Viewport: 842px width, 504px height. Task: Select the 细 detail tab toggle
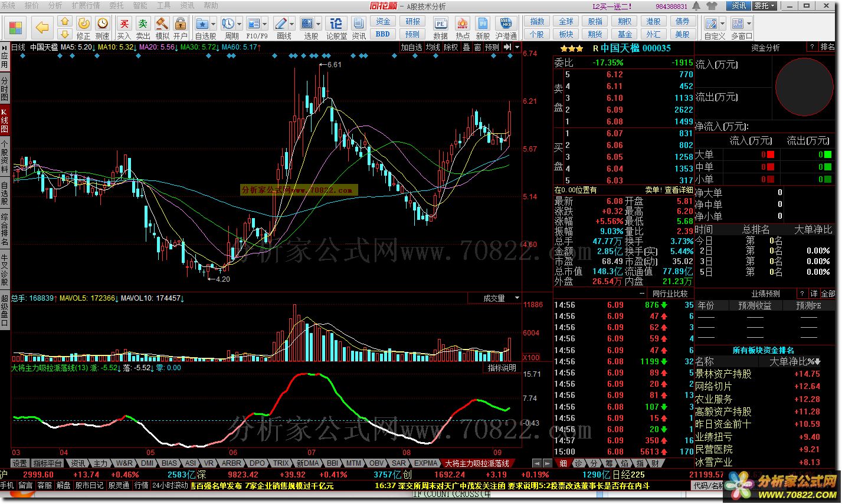click(564, 463)
